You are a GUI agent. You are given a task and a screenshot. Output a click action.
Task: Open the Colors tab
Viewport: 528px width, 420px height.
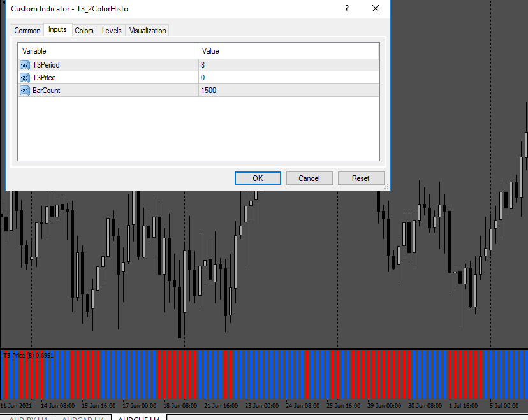pyautogui.click(x=84, y=31)
